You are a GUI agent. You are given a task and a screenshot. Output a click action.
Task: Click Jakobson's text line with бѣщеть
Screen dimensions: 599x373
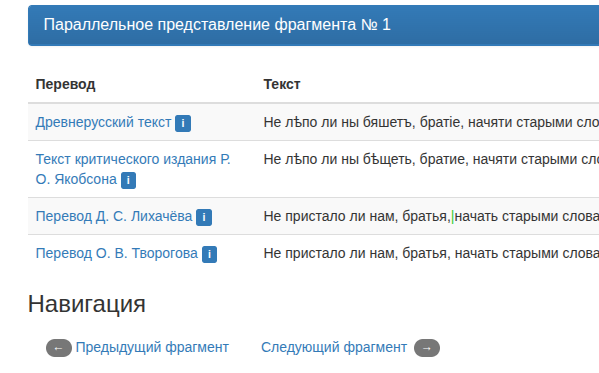(431, 159)
